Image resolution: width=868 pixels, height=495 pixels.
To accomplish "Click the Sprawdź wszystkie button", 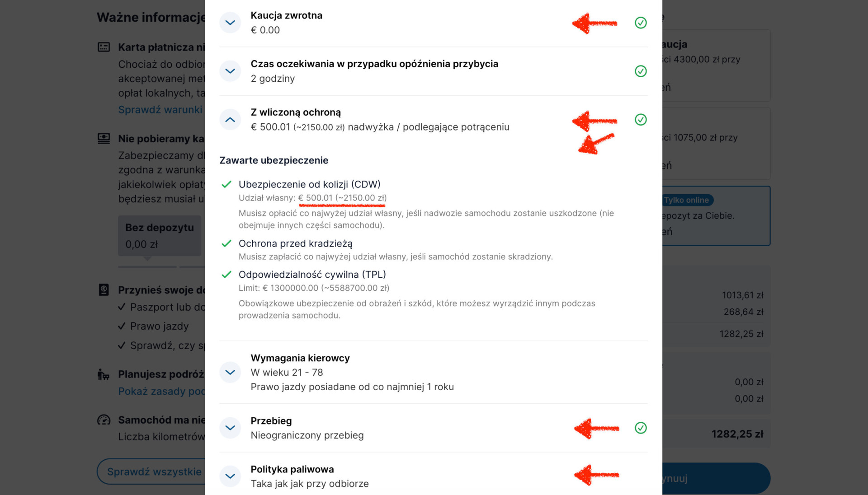I will pos(151,472).
